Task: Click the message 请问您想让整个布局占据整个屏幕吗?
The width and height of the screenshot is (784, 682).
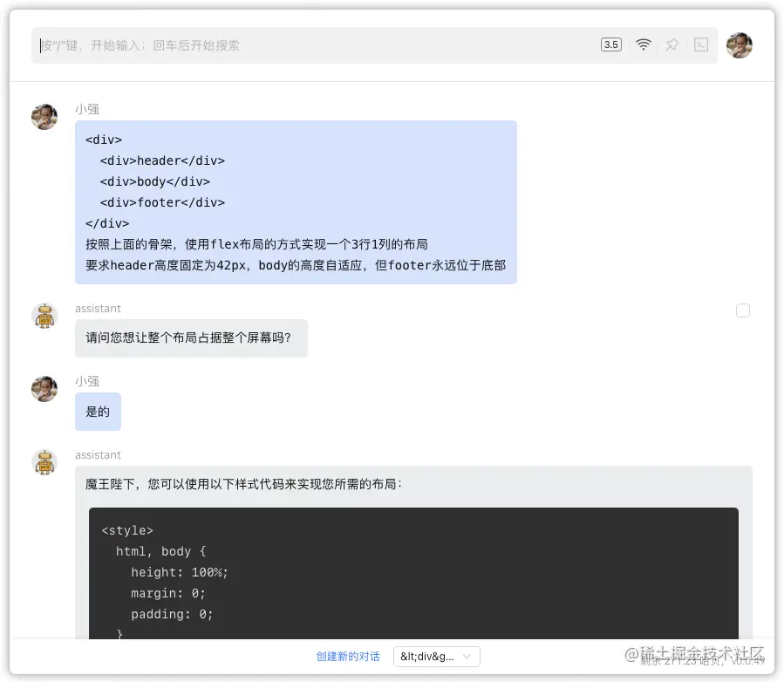Action: (x=192, y=338)
